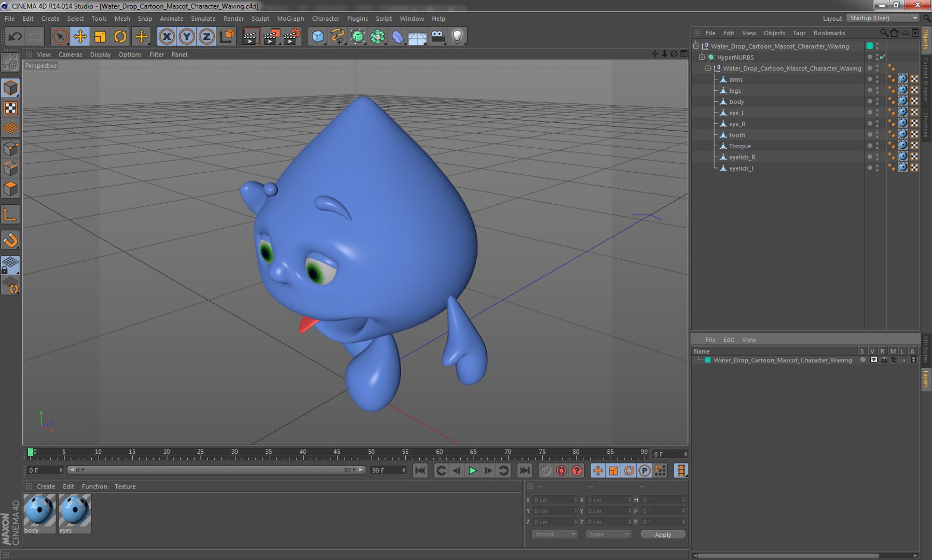Collapse the nested Water_Drop null
This screenshot has height=560, width=932.
[x=707, y=68]
